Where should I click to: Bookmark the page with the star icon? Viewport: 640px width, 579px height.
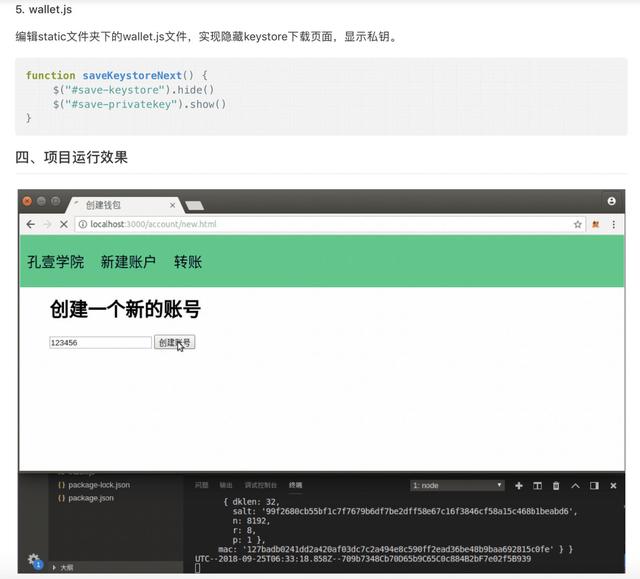(577, 224)
